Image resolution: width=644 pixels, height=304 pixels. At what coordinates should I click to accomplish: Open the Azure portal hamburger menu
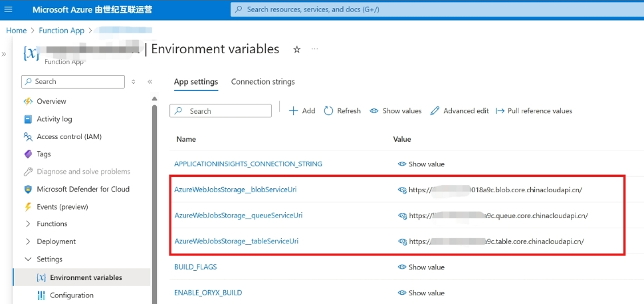[9, 9]
